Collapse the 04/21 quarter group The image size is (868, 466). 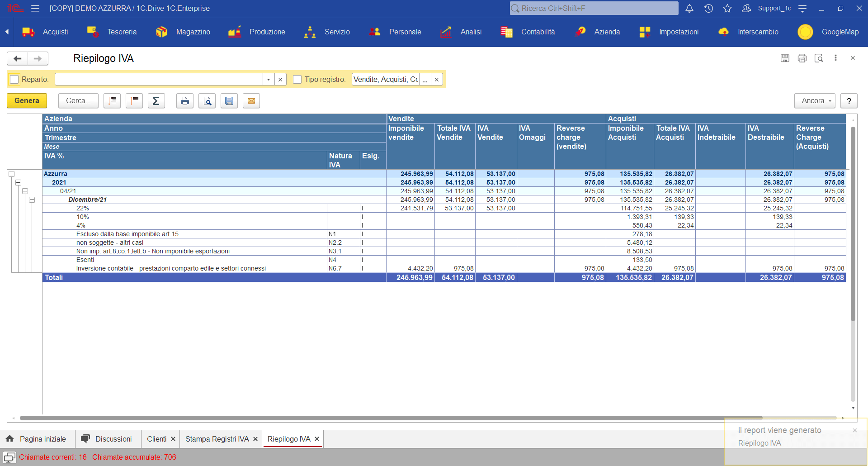pyautogui.click(x=25, y=191)
